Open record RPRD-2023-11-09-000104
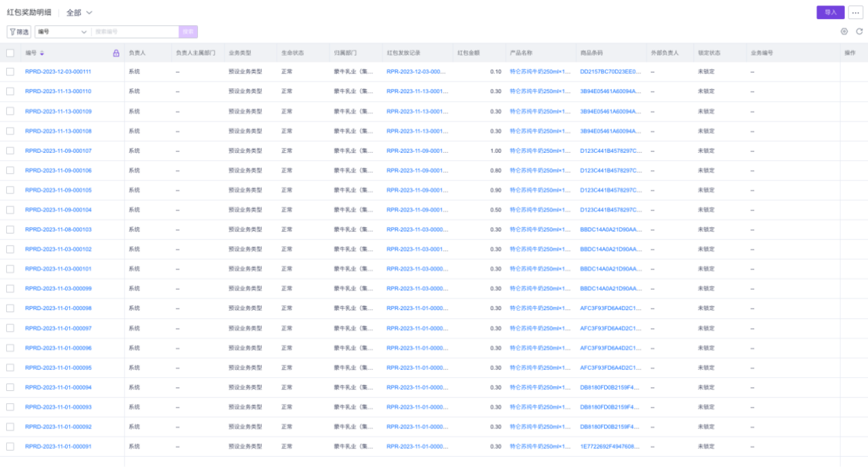This screenshot has height=467, width=868. [x=58, y=210]
